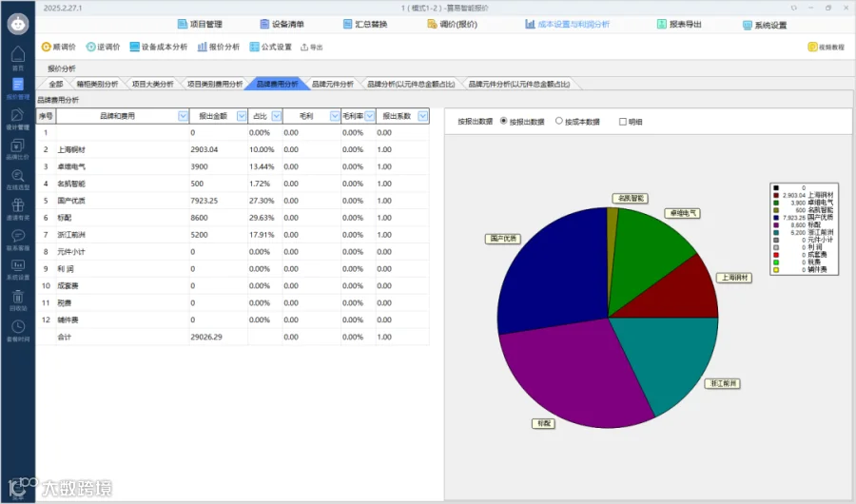Open the 首页 home sidebar icon
856x504 pixels.
click(17, 58)
